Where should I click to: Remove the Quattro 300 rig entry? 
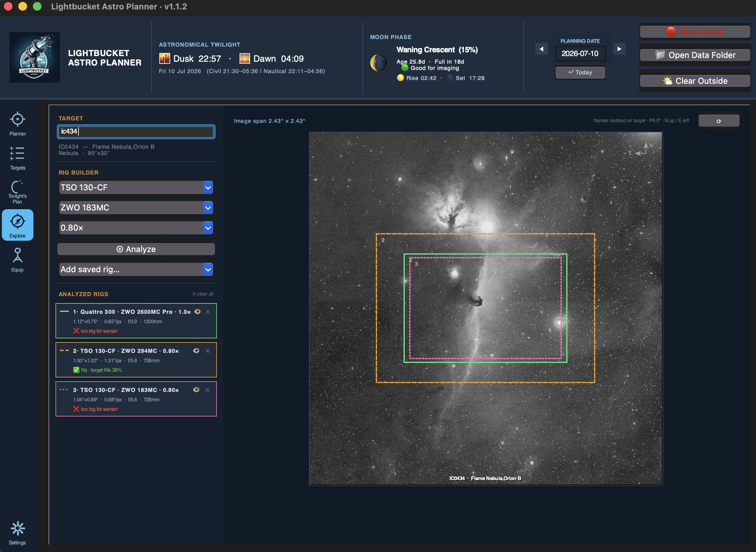pyautogui.click(x=208, y=312)
